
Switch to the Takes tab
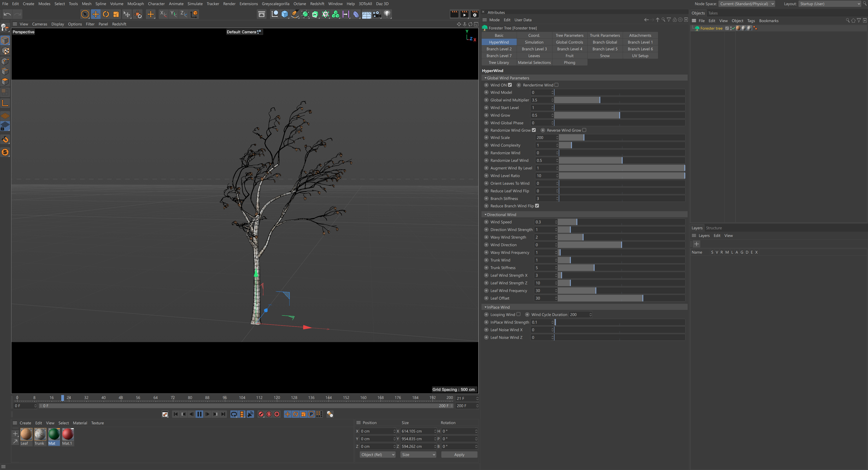click(713, 13)
